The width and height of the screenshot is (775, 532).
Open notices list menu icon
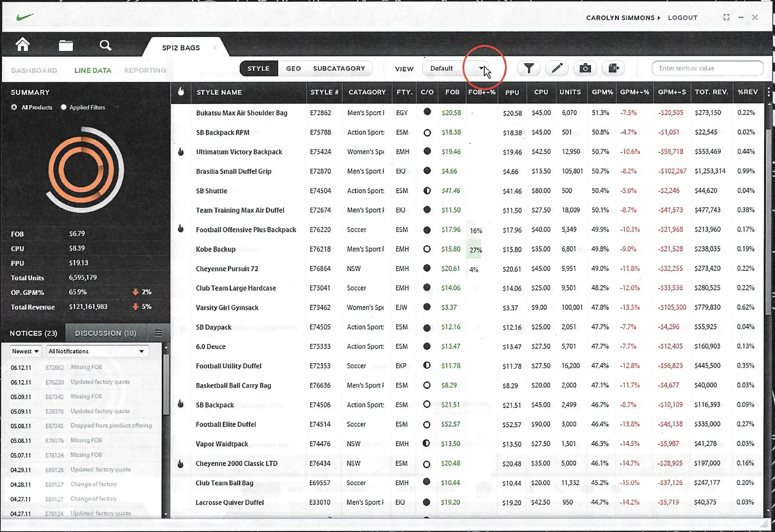(x=158, y=333)
